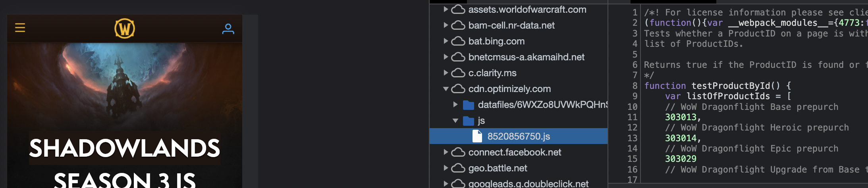
Task: Open the 8520856750.js file
Action: (519, 136)
